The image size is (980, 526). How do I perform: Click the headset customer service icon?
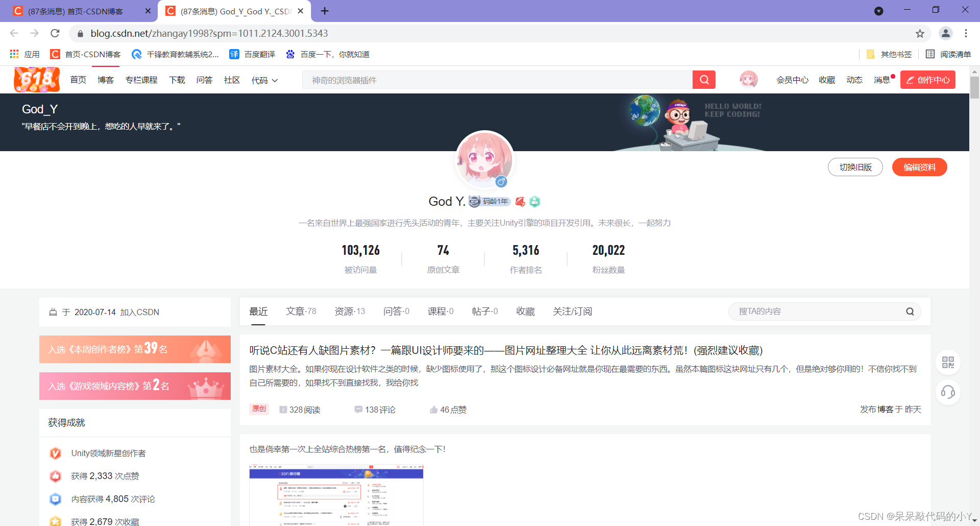point(948,392)
